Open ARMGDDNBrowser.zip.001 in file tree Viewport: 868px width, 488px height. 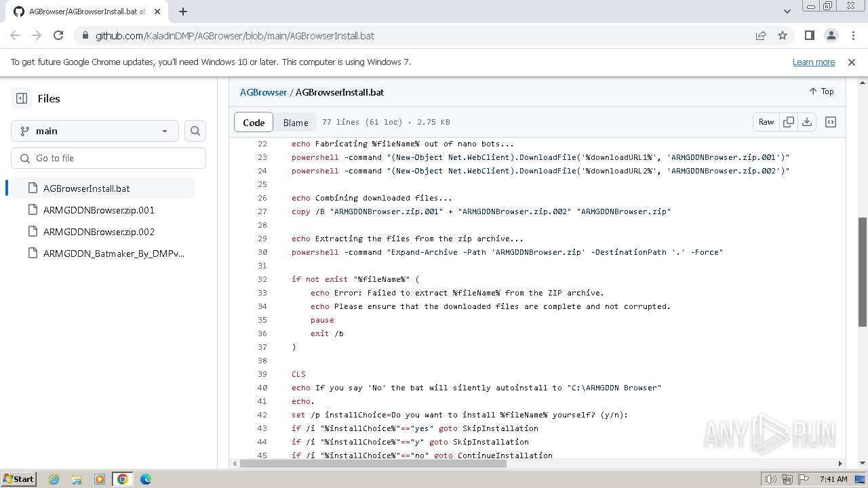coord(98,210)
